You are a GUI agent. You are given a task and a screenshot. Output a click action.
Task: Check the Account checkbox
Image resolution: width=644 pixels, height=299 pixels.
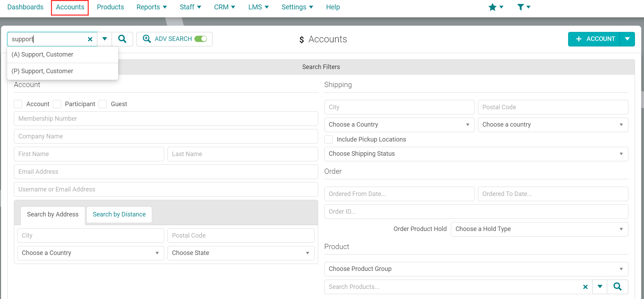tap(18, 104)
